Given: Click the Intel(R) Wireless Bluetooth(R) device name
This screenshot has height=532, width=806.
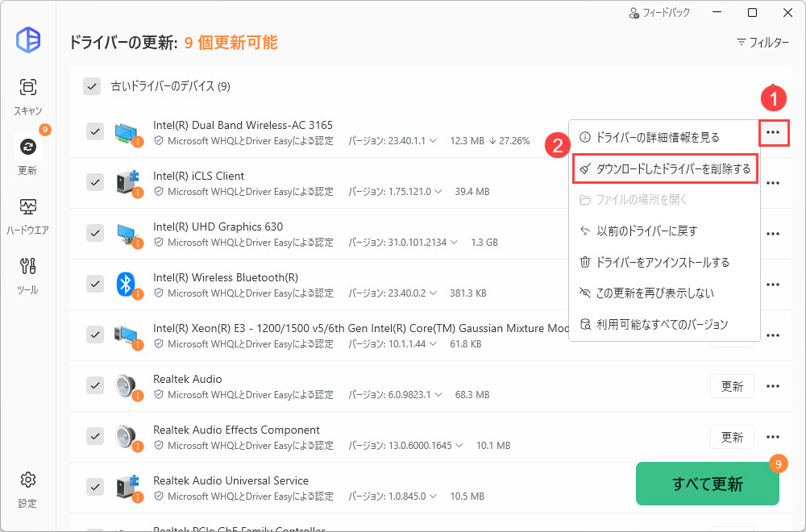Looking at the screenshot, I should click(226, 277).
